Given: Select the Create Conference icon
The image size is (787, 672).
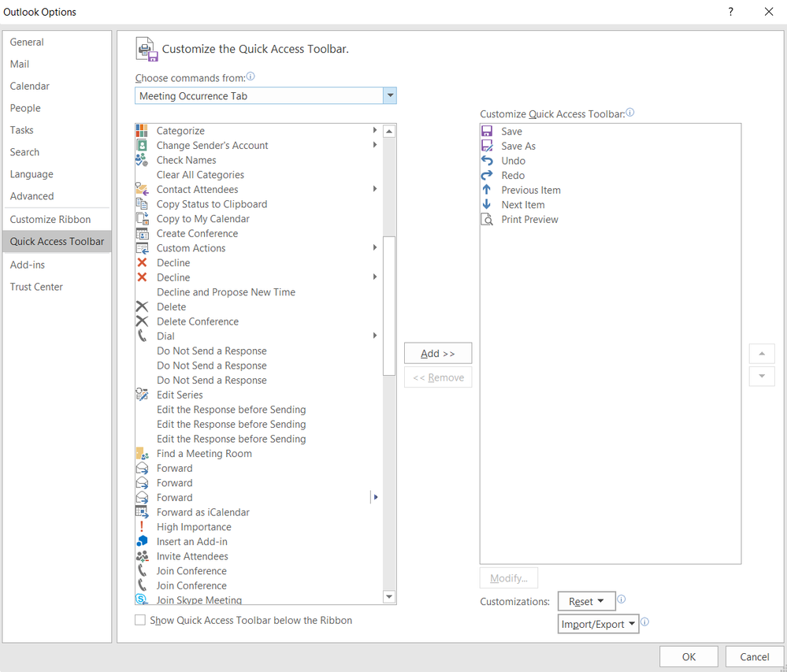Looking at the screenshot, I should coord(142,233).
